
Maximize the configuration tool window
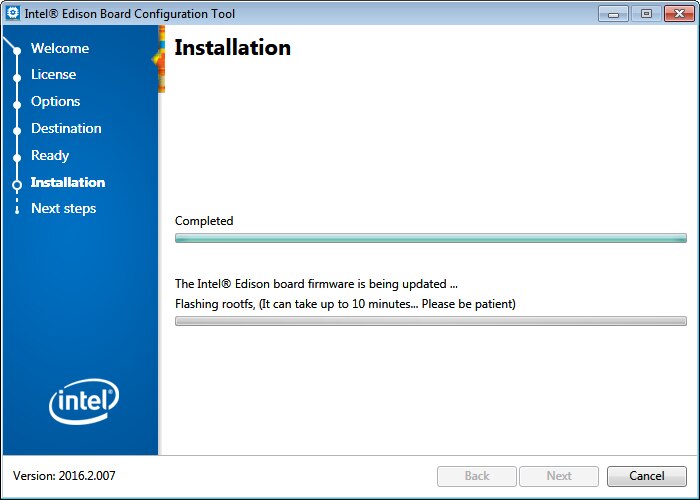click(646, 14)
